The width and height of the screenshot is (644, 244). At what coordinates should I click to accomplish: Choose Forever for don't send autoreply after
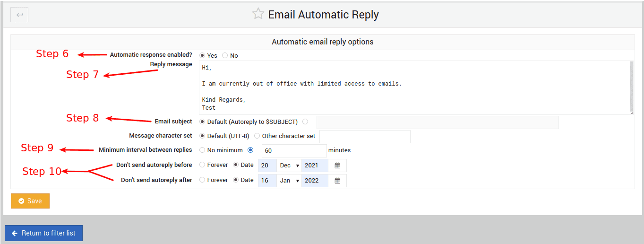click(202, 180)
